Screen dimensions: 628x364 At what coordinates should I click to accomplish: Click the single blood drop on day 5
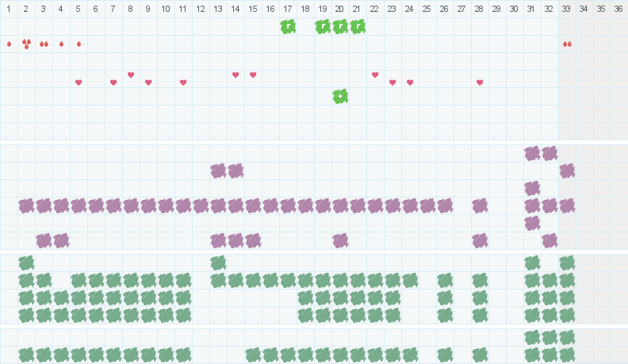pos(78,44)
